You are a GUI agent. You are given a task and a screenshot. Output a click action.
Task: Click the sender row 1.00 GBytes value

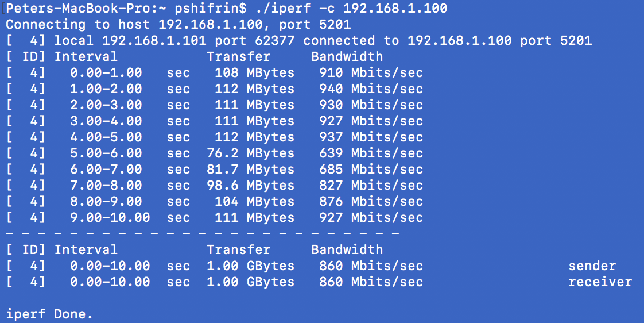click(x=250, y=266)
